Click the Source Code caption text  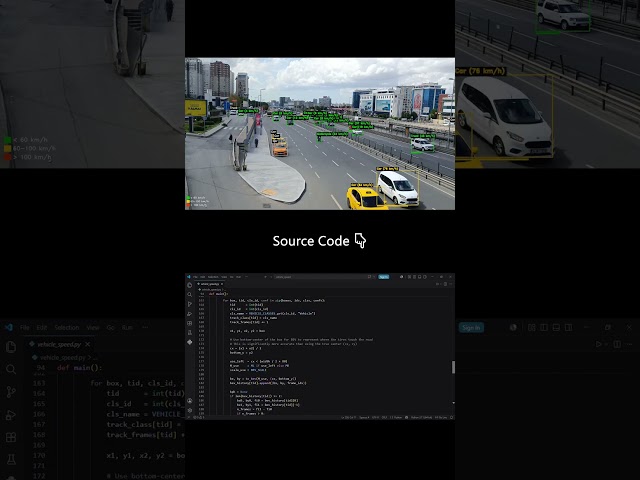311,241
